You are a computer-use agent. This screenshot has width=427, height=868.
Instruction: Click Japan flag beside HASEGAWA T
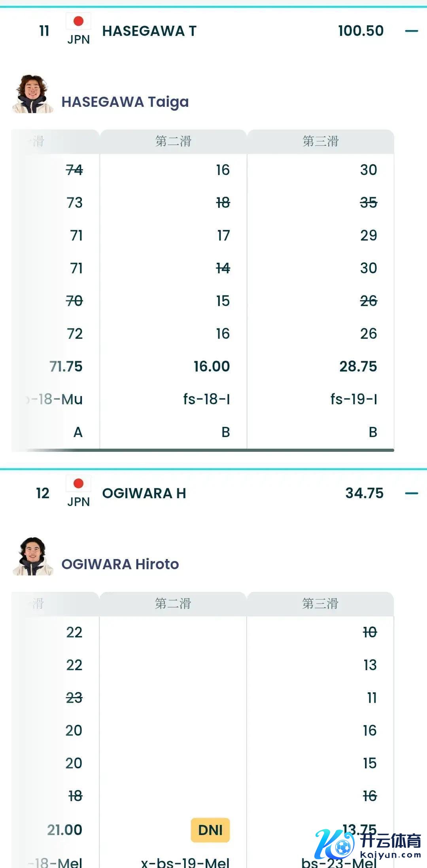(x=78, y=21)
